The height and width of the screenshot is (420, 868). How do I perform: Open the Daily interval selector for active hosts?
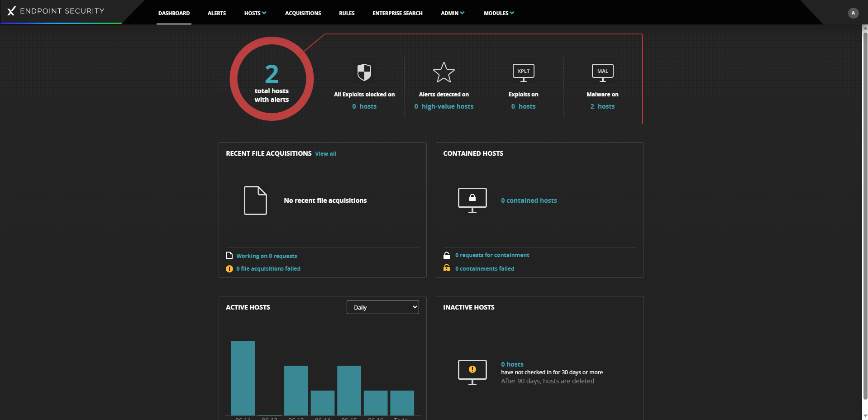382,307
